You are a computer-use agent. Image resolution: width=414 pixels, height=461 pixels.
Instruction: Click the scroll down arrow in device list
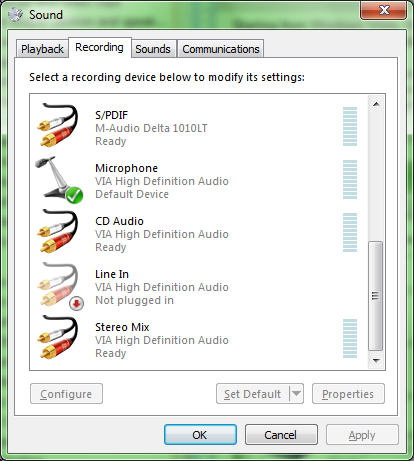(376, 361)
